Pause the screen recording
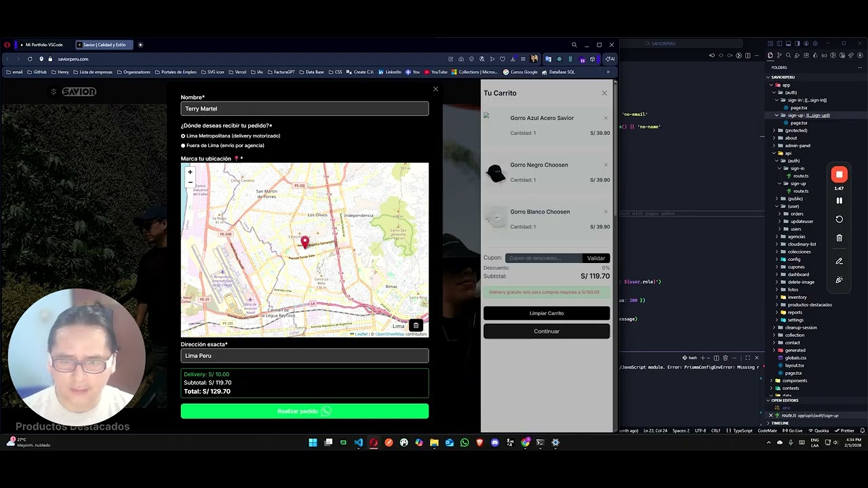 click(x=839, y=201)
